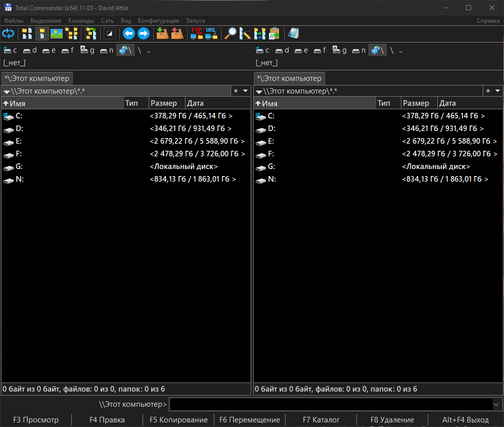Open left panel directory history dropdown arrow
The height and width of the screenshot is (427, 504).
coord(246,91)
